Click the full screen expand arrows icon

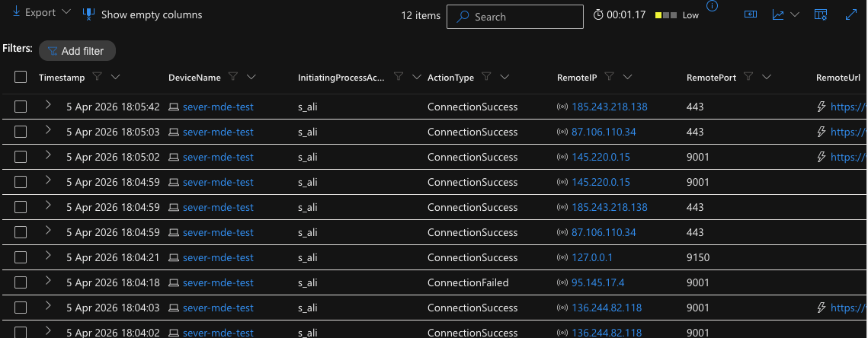coord(851,15)
